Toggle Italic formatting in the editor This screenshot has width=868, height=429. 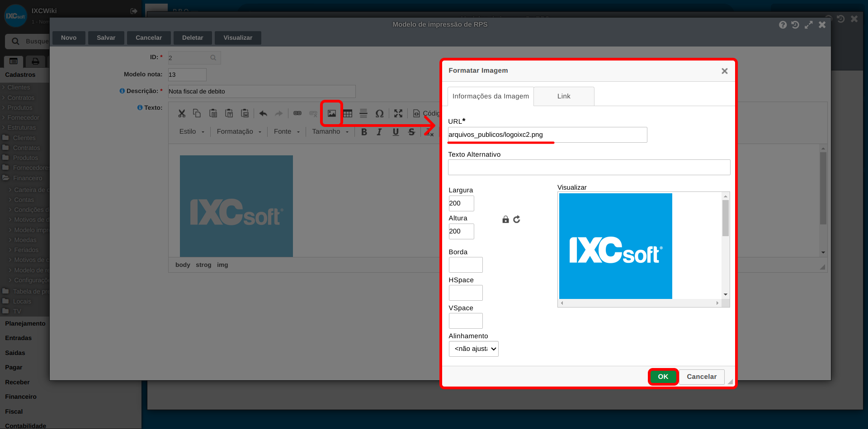379,132
